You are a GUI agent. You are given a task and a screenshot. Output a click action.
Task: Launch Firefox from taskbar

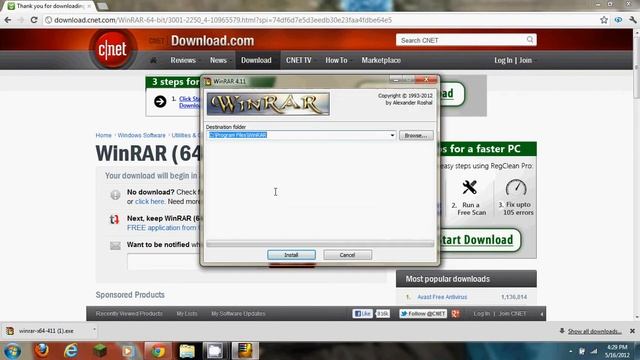42,351
